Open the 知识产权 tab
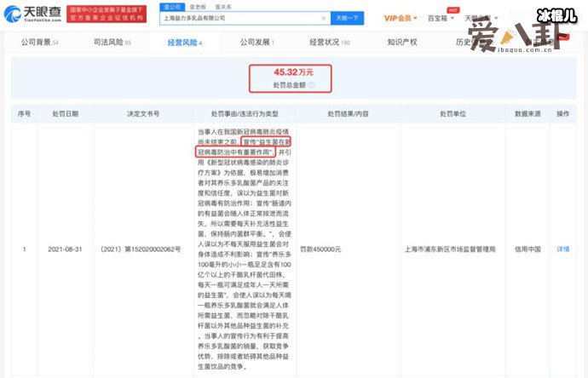This screenshot has height=378, width=588. point(402,42)
